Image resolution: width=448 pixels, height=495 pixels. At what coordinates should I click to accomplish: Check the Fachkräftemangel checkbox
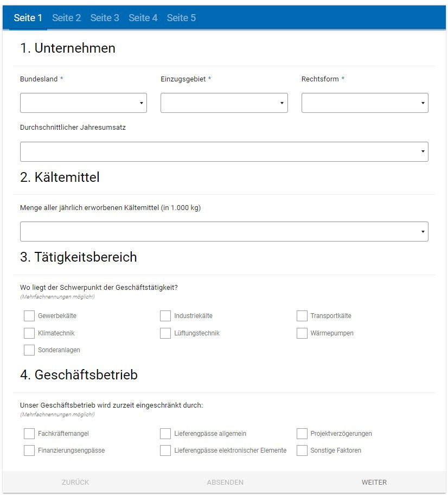pyautogui.click(x=29, y=433)
